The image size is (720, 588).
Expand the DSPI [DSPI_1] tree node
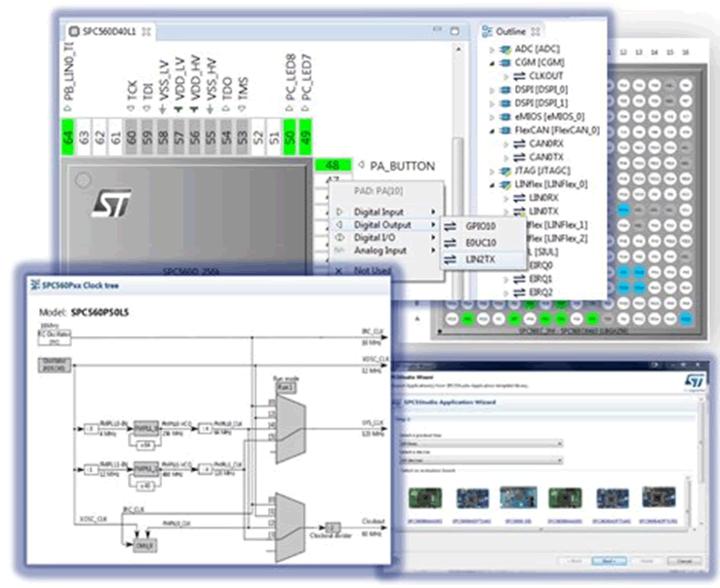coord(492,103)
